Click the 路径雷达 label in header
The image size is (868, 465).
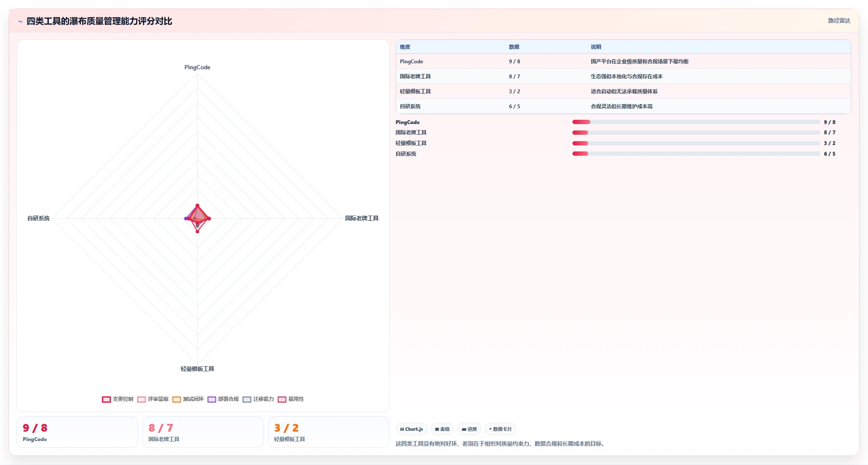[x=839, y=21]
